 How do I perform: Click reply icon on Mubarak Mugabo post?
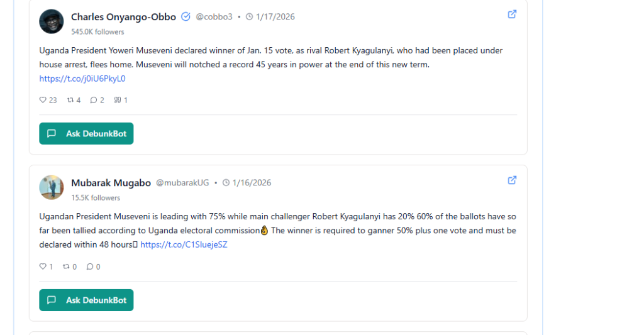pos(90,266)
